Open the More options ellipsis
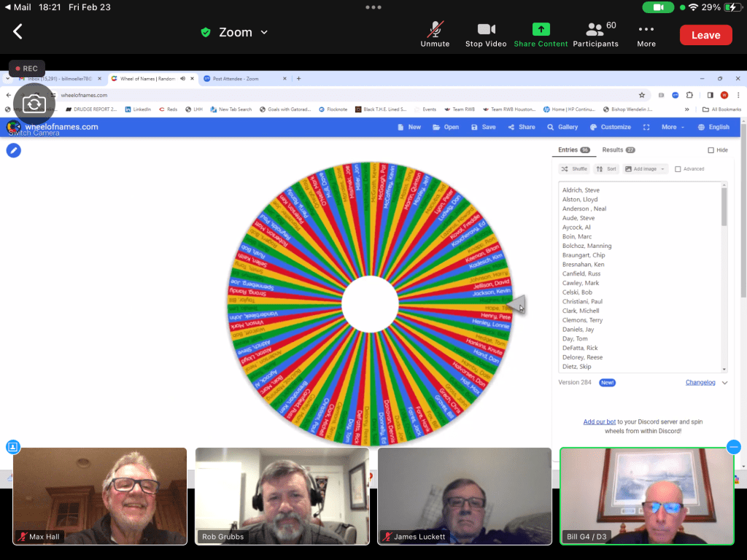747x560 pixels. (646, 30)
